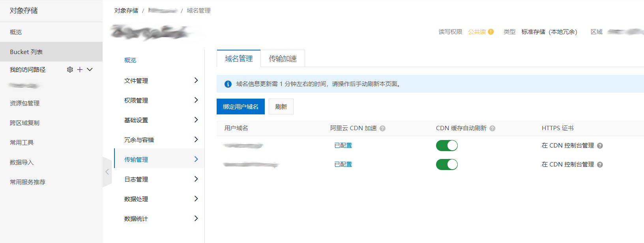Toggle CDN auto refresh for first domain
Viewport: 644px width, 243px height.
[x=447, y=146]
